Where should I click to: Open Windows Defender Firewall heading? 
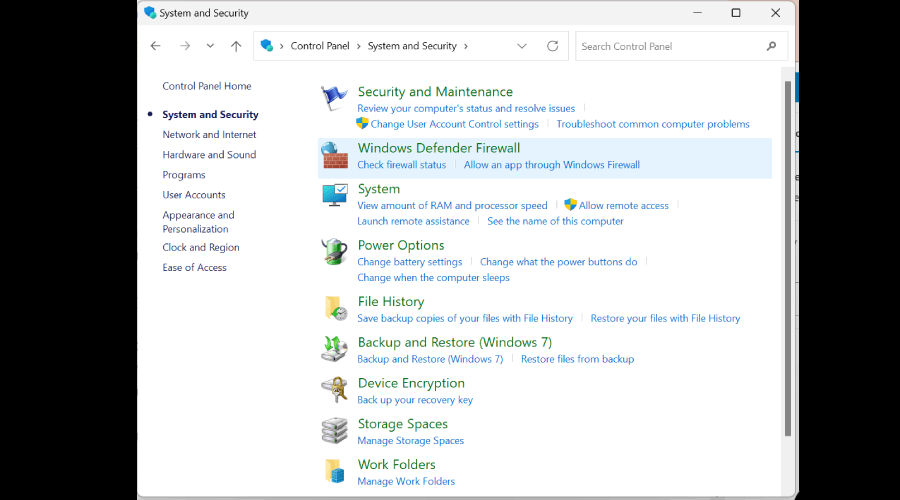tap(439, 148)
